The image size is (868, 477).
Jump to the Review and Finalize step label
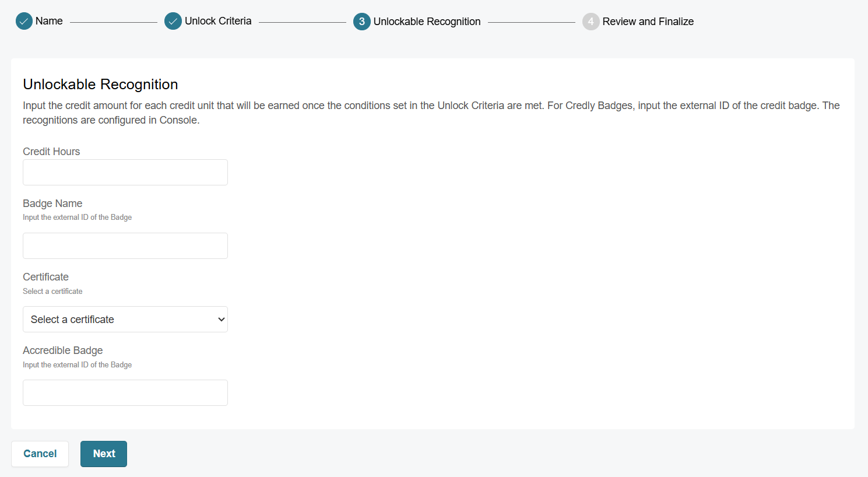(648, 22)
